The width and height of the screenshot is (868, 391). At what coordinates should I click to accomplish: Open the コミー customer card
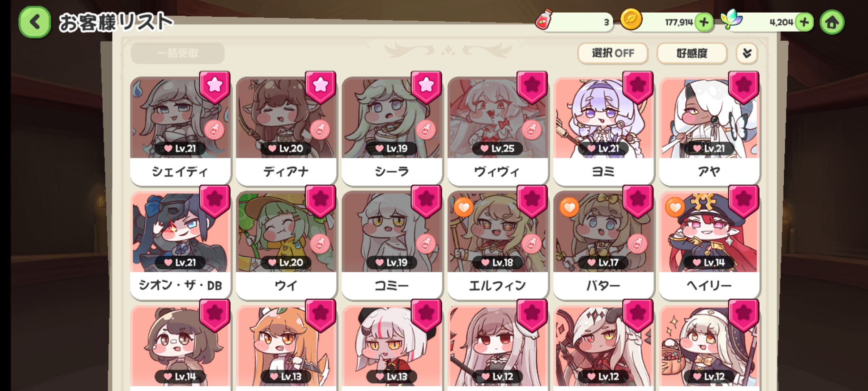[x=392, y=245]
